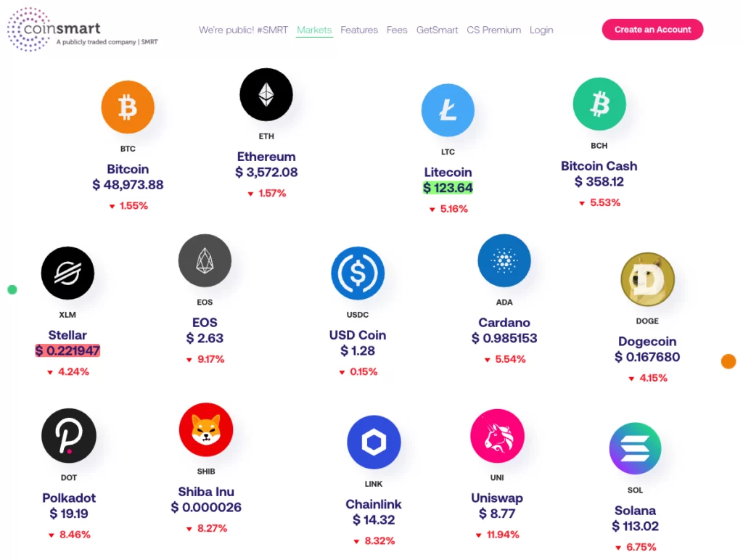
Task: Select the EOS coin icon
Action: tap(205, 260)
